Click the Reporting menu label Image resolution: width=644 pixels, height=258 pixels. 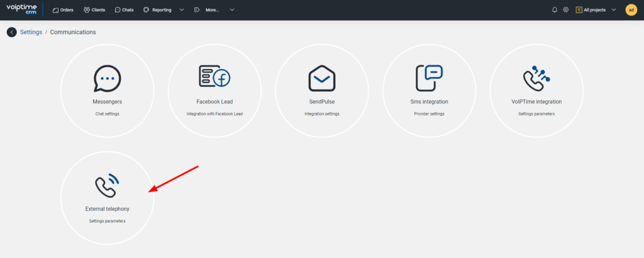click(x=161, y=10)
